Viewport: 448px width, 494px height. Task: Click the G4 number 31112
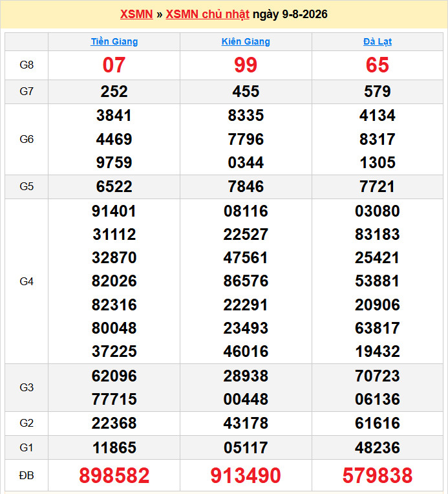pos(114,235)
